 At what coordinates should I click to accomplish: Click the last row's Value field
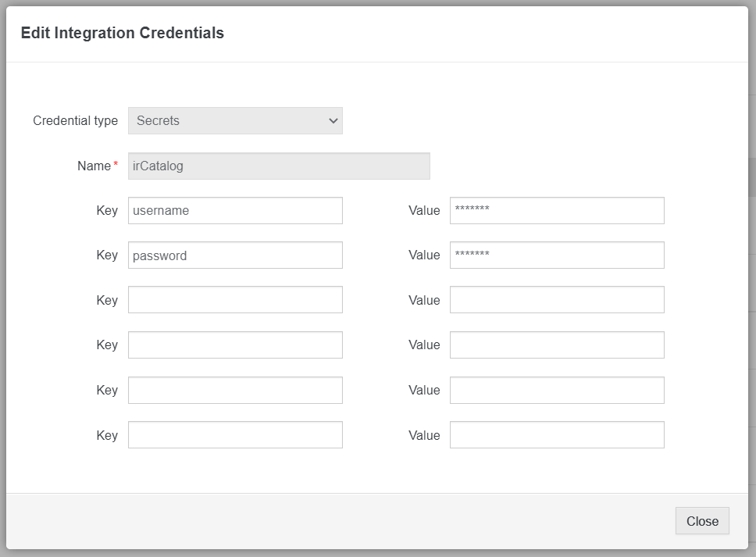click(x=557, y=435)
